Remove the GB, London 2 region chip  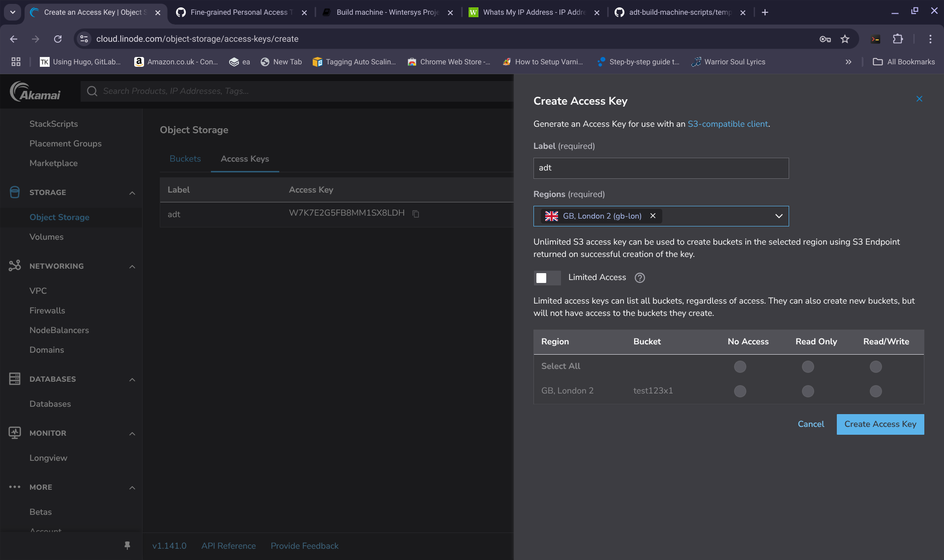(x=653, y=216)
